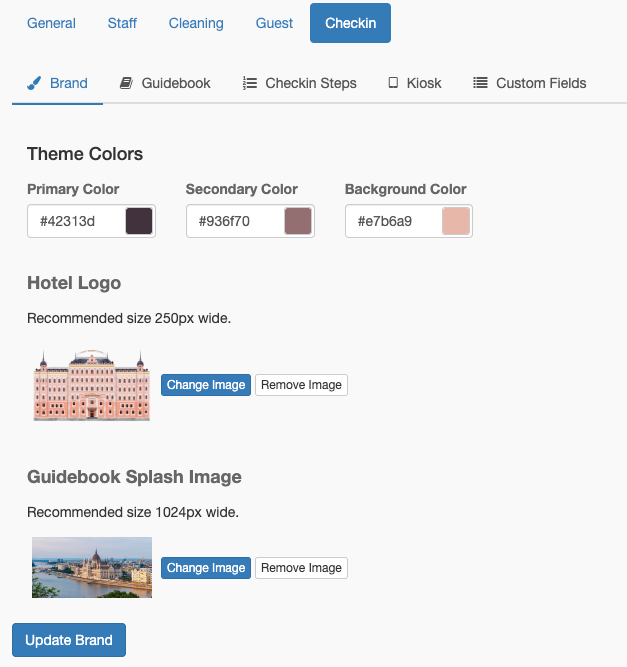This screenshot has width=627, height=667.
Task: Click the pink hotel logo thumbnail
Action: pyautogui.click(x=92, y=385)
